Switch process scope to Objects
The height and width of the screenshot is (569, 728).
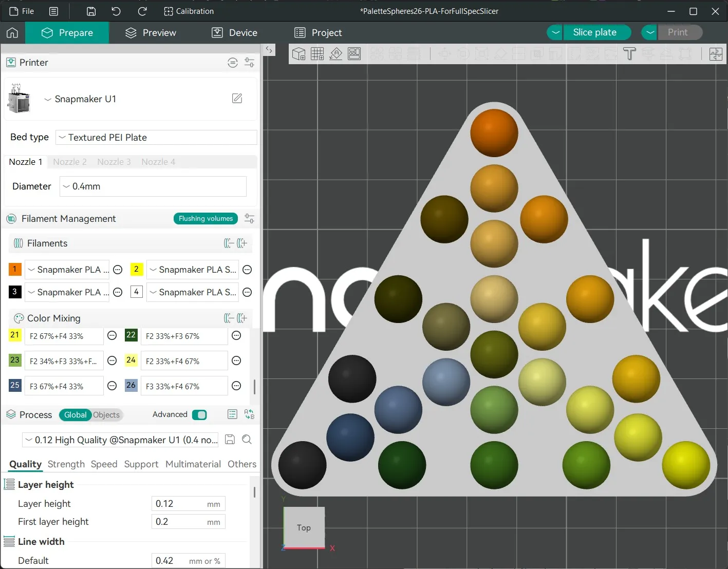106,415
